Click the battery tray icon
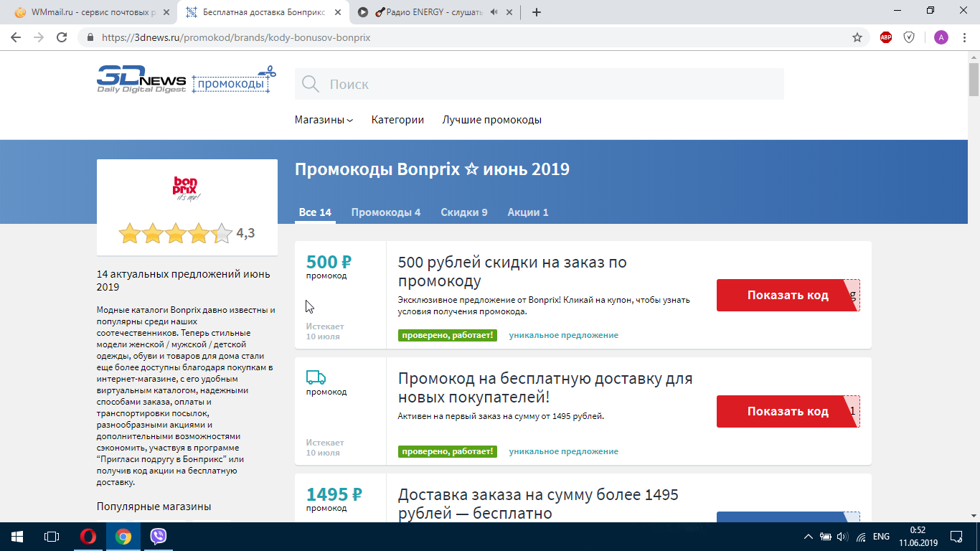 (x=826, y=537)
